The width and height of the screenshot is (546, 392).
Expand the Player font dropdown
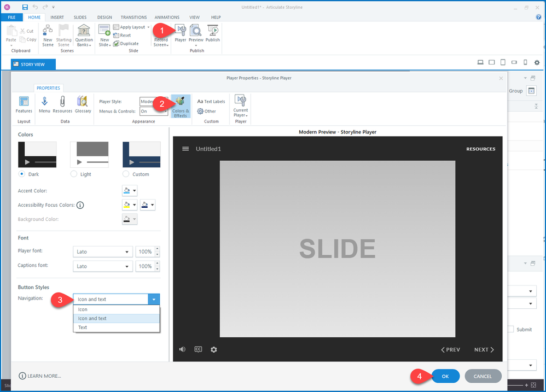[103, 251]
